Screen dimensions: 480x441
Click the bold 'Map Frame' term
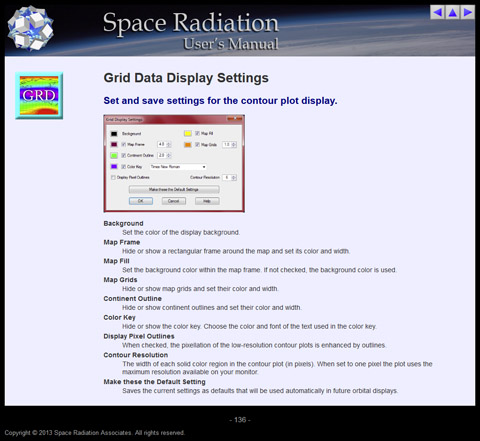pos(122,242)
